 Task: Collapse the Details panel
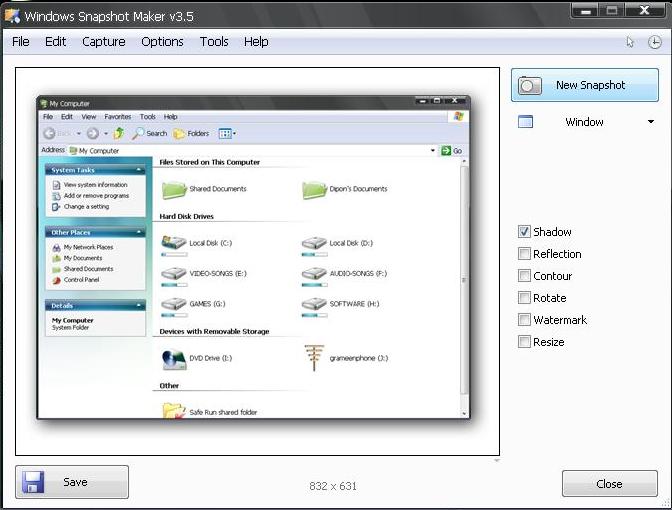[x=138, y=305]
